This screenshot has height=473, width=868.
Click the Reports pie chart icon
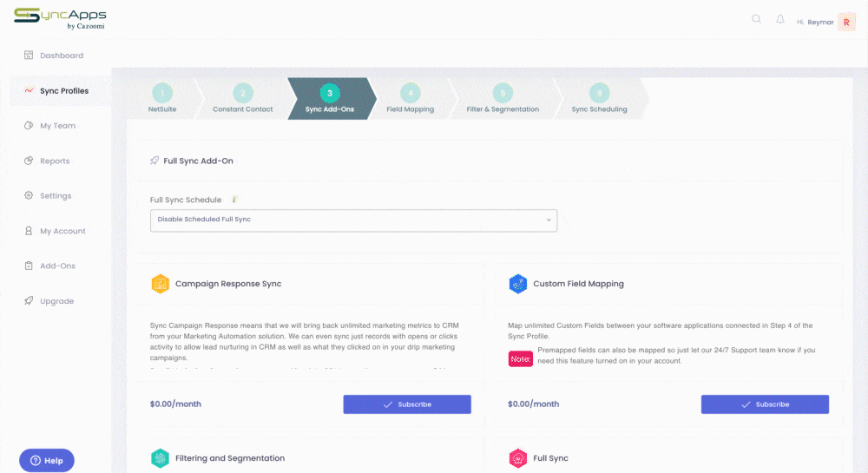(x=29, y=161)
